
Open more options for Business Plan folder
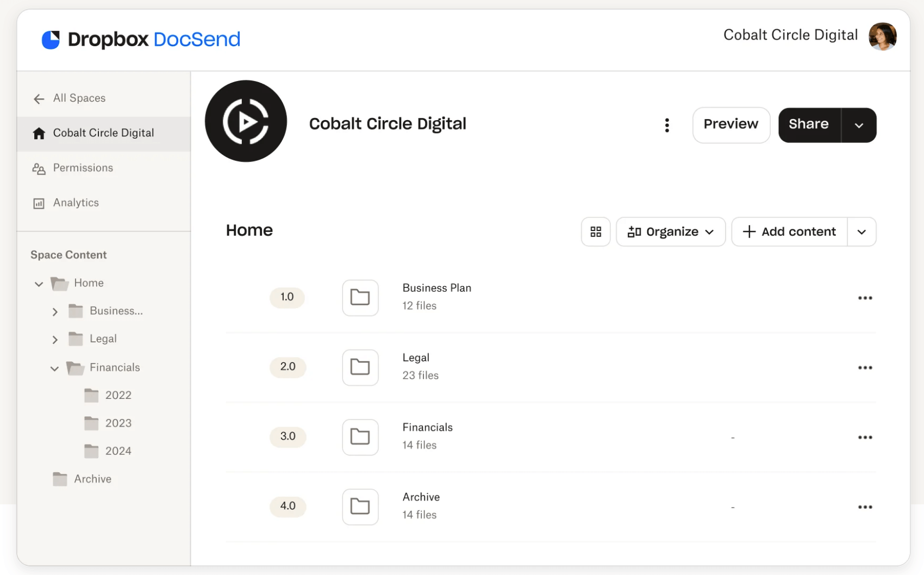[x=865, y=298]
